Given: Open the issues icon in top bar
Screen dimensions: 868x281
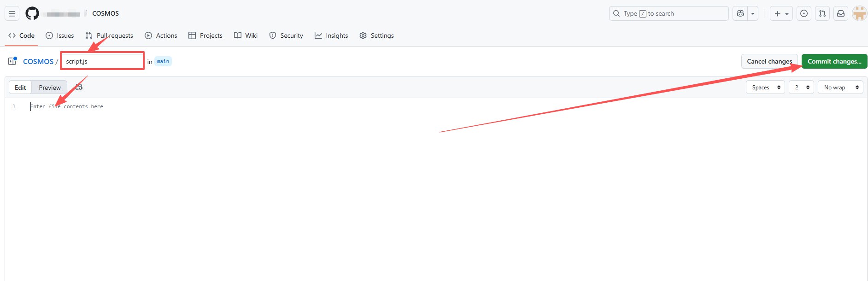Looking at the screenshot, I should tap(804, 13).
